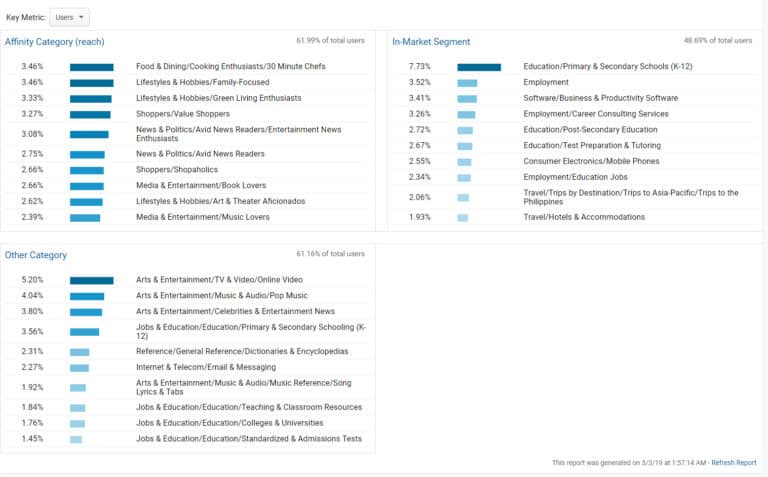The width and height of the screenshot is (768, 477).
Task: Select Reference/Dictionaries & Encyclopedias row
Action: pos(242,351)
